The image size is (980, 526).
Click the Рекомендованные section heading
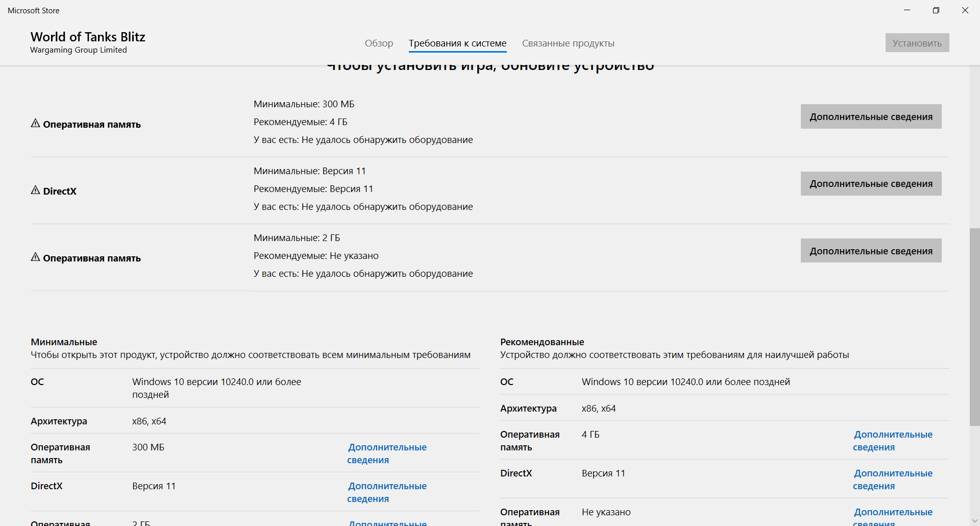pos(542,342)
